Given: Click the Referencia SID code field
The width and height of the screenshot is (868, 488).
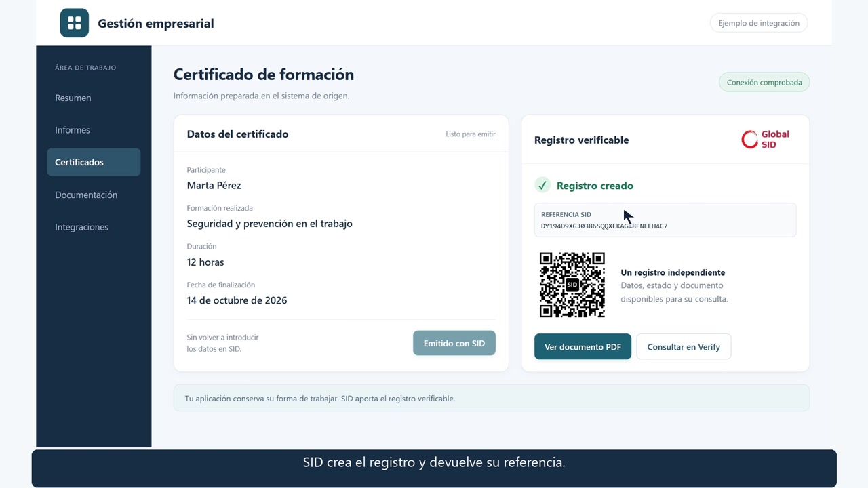Looking at the screenshot, I should click(665, 220).
